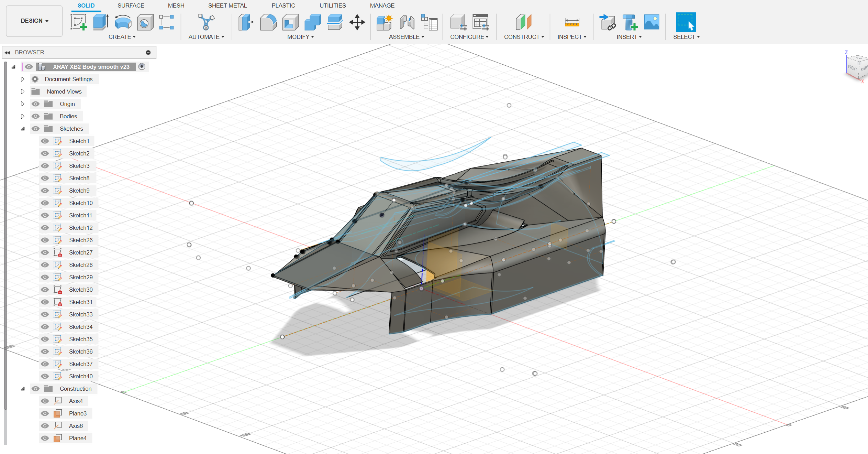
Task: Hide the Construction folder
Action: [35, 389]
